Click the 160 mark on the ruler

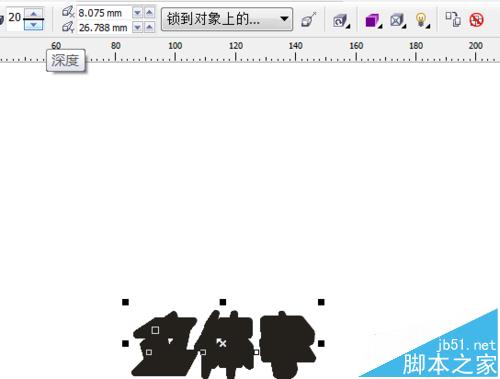(356, 46)
